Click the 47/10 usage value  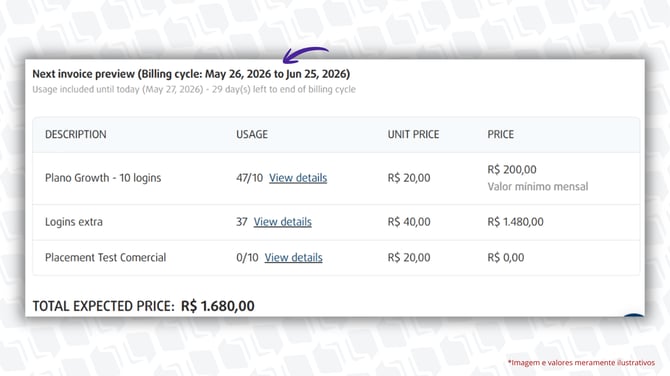click(x=250, y=178)
